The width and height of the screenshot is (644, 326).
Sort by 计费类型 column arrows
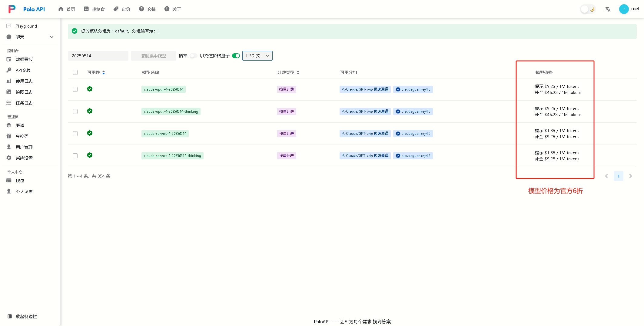298,72
